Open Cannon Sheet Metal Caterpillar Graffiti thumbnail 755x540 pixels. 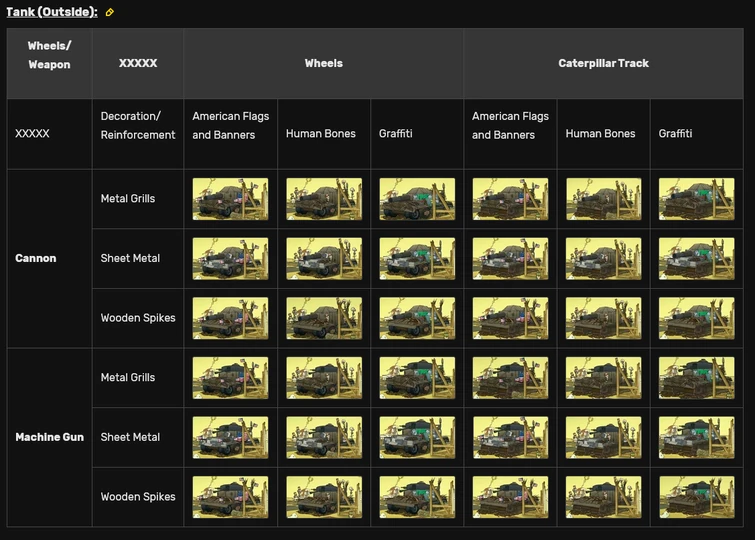click(697, 259)
